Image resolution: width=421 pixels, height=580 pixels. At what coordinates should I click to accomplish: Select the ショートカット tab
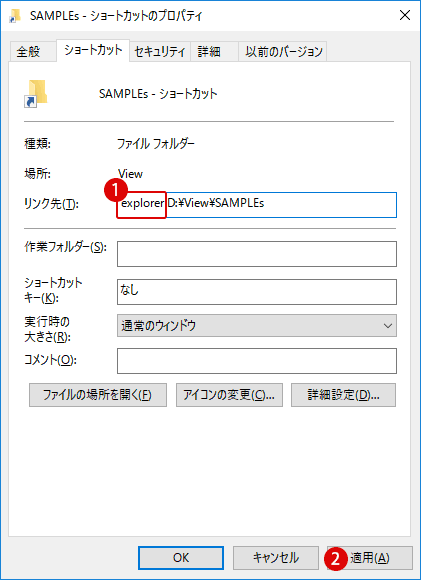(93, 50)
